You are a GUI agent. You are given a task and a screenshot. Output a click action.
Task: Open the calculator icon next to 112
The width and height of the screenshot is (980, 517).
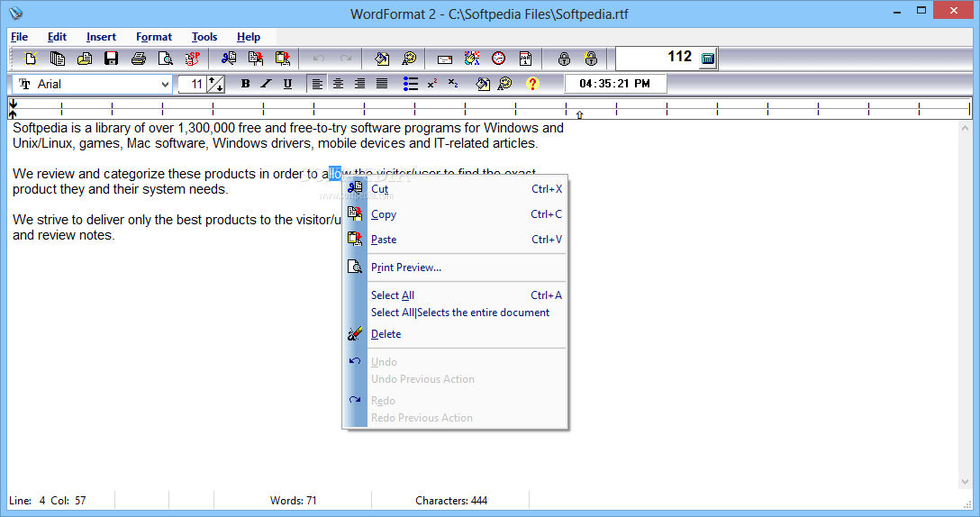click(707, 59)
